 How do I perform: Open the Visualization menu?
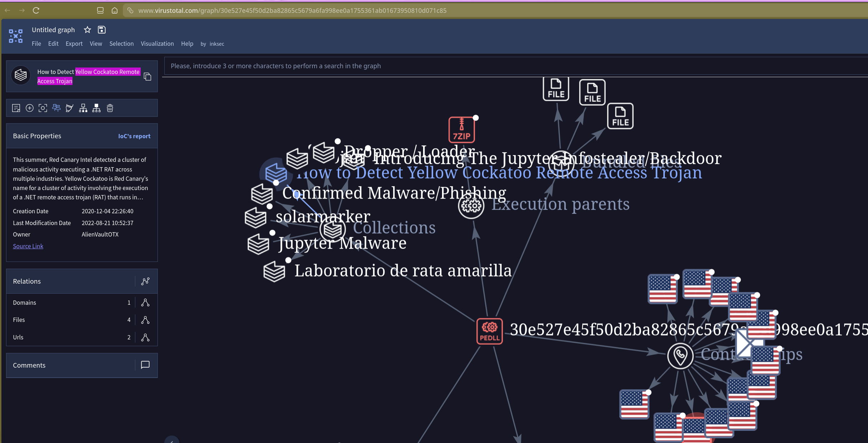(157, 44)
